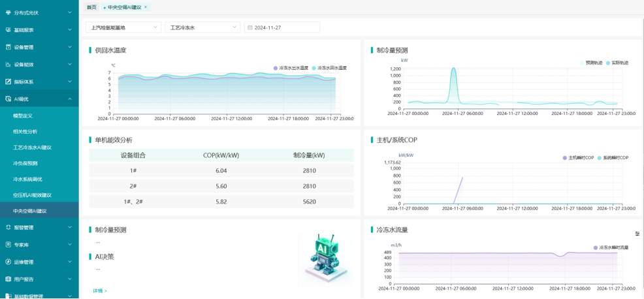Click the 供回水温度 panel title

coord(110,50)
